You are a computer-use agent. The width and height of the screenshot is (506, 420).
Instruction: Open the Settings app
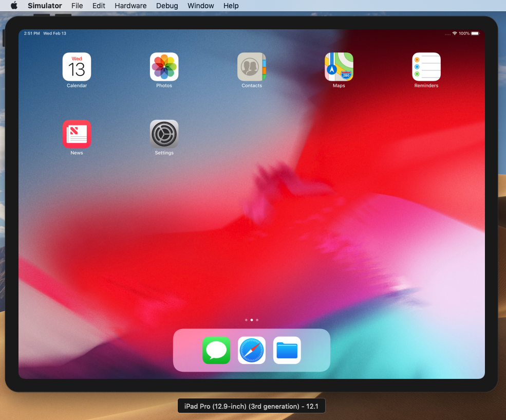coord(164,134)
